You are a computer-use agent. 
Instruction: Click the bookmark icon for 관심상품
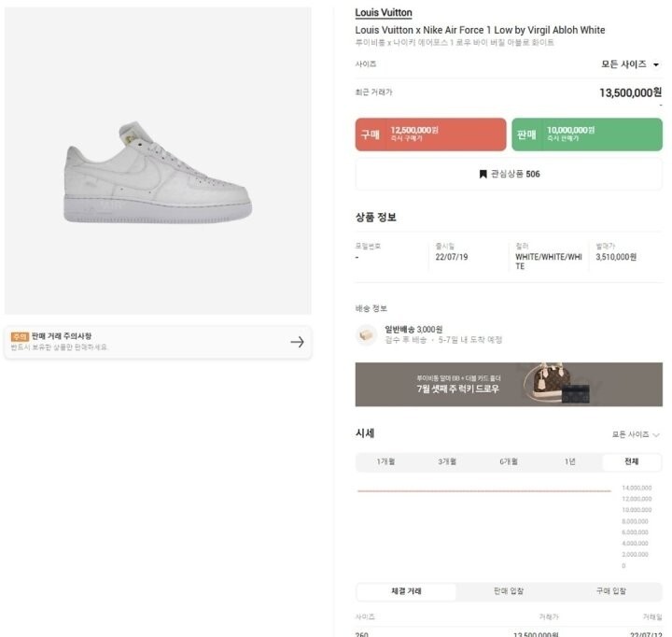(x=483, y=174)
